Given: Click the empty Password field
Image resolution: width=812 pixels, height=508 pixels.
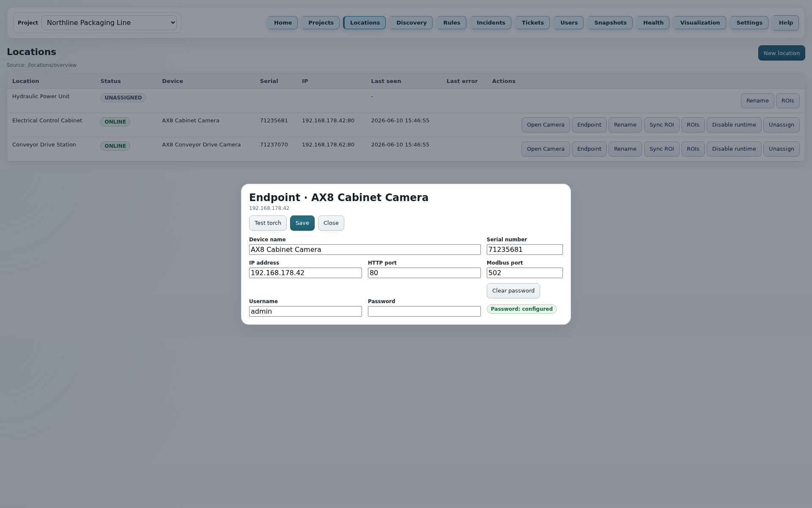Looking at the screenshot, I should 424,312.
